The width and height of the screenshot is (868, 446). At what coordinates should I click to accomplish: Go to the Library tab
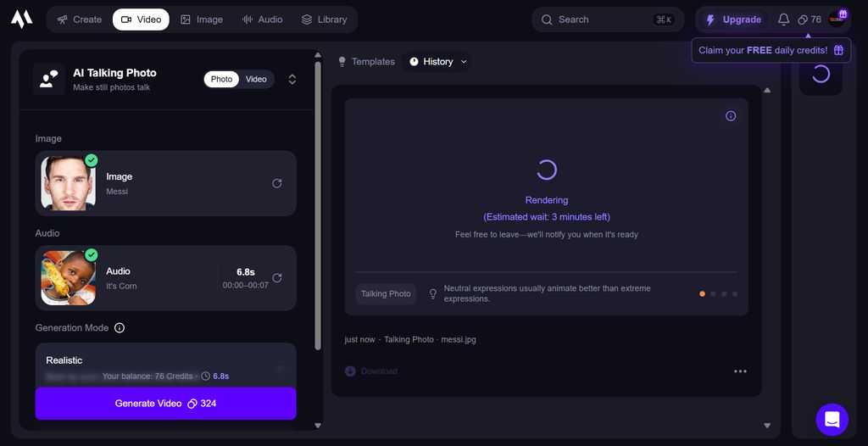click(324, 20)
